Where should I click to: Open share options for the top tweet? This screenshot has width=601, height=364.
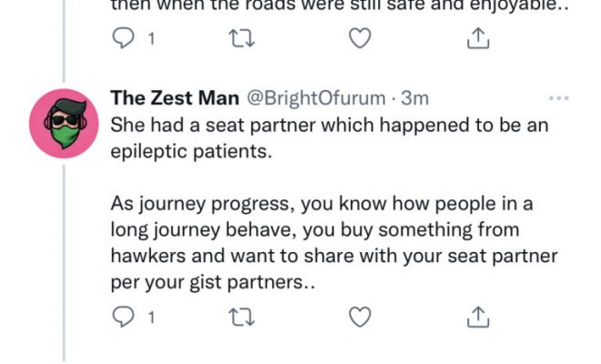[x=479, y=38]
